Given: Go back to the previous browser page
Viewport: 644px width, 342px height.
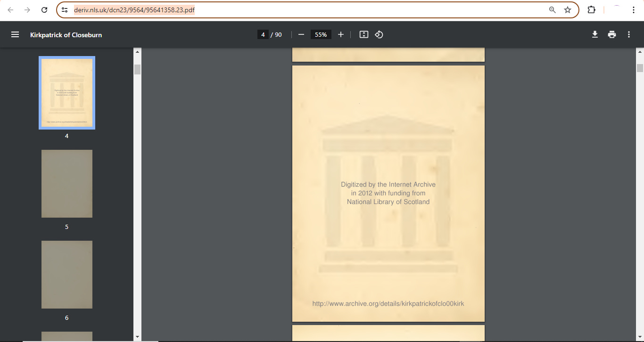Looking at the screenshot, I should [10, 10].
